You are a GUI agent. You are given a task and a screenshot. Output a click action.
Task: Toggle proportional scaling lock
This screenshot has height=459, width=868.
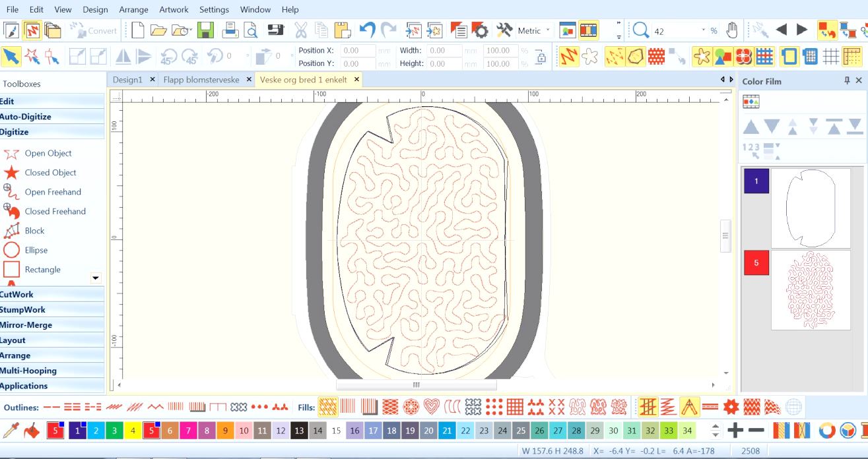point(541,57)
